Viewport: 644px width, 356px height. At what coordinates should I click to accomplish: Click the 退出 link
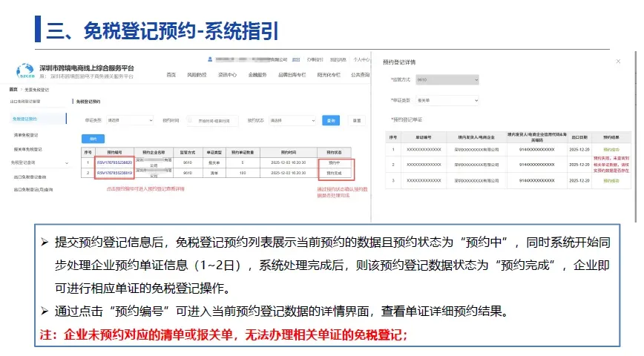pyautogui.click(x=296, y=60)
